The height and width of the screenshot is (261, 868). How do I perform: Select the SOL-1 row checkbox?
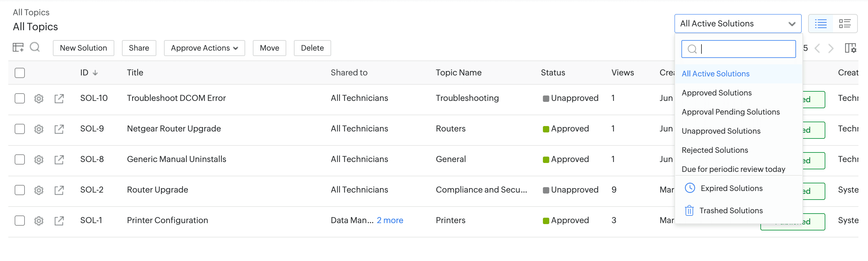pyautogui.click(x=20, y=221)
